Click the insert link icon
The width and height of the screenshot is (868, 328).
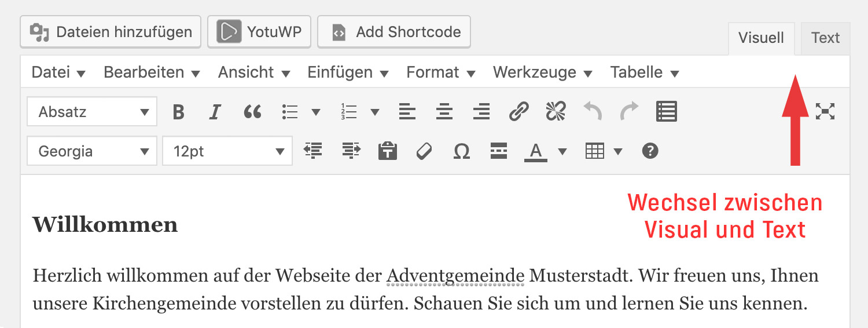click(518, 111)
